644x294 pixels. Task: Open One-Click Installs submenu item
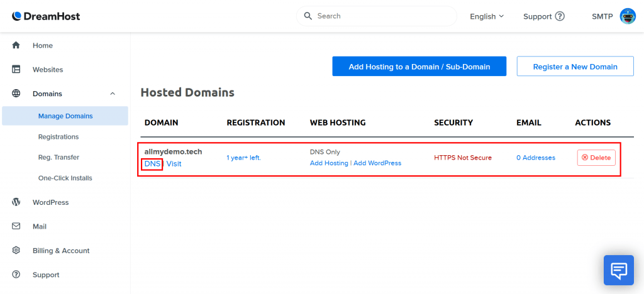tap(65, 178)
